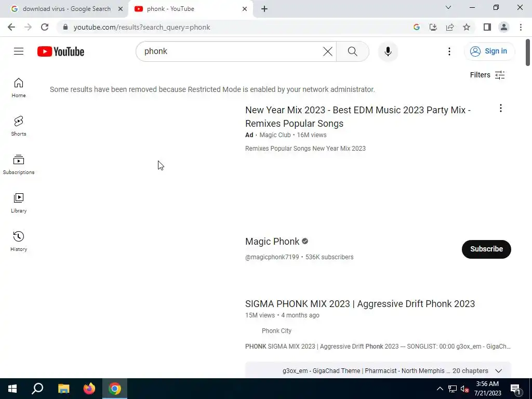Expand the 20 chapters chevron
Image resolution: width=532 pixels, height=399 pixels.
(498, 371)
